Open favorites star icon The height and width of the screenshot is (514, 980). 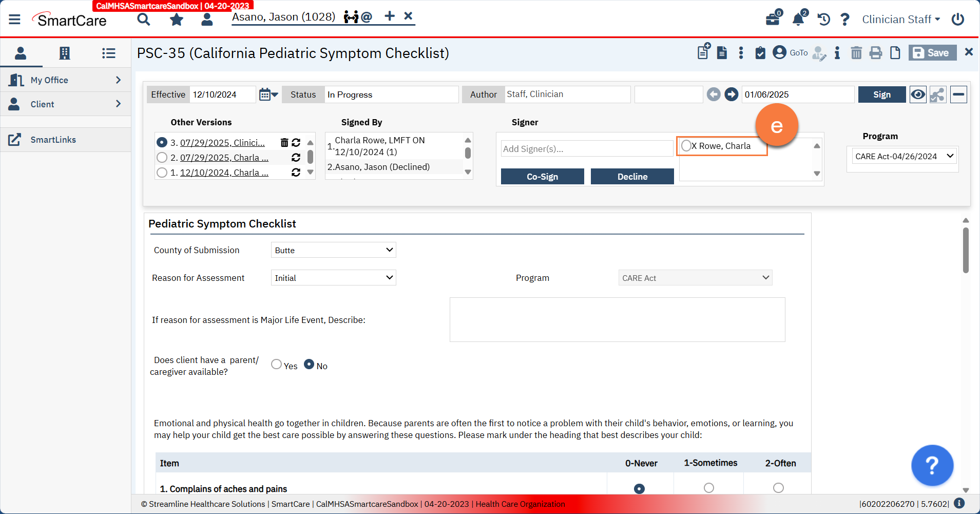tap(177, 20)
